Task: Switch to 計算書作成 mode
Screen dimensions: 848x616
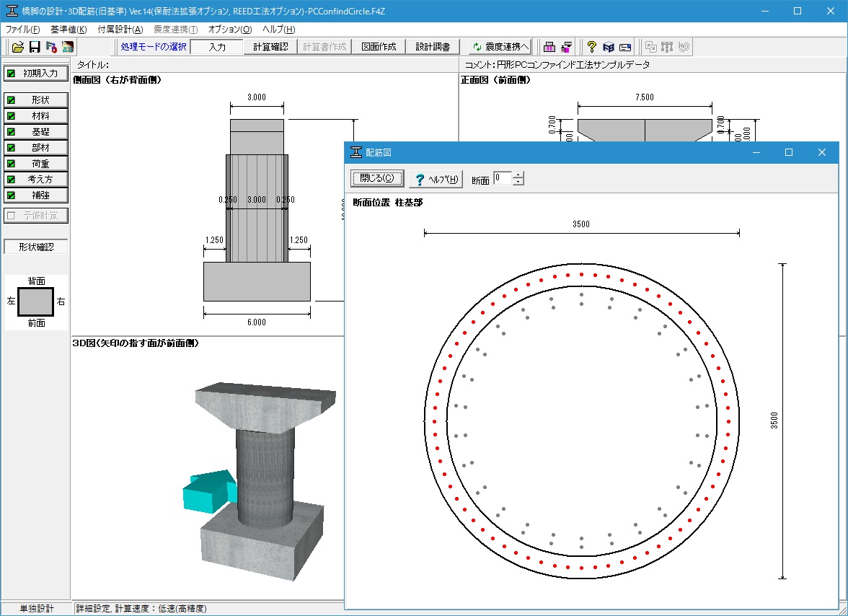Action: pos(324,47)
